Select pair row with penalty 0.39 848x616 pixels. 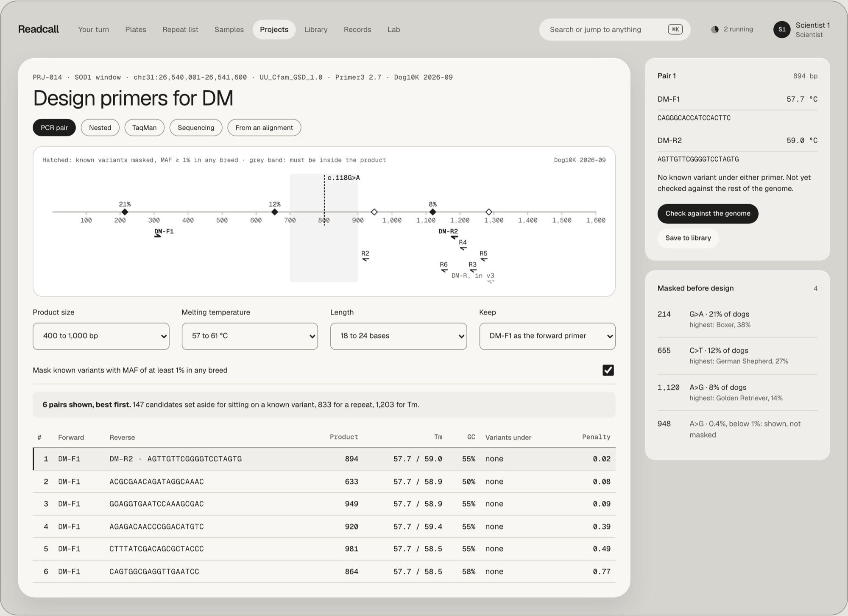coord(324,527)
